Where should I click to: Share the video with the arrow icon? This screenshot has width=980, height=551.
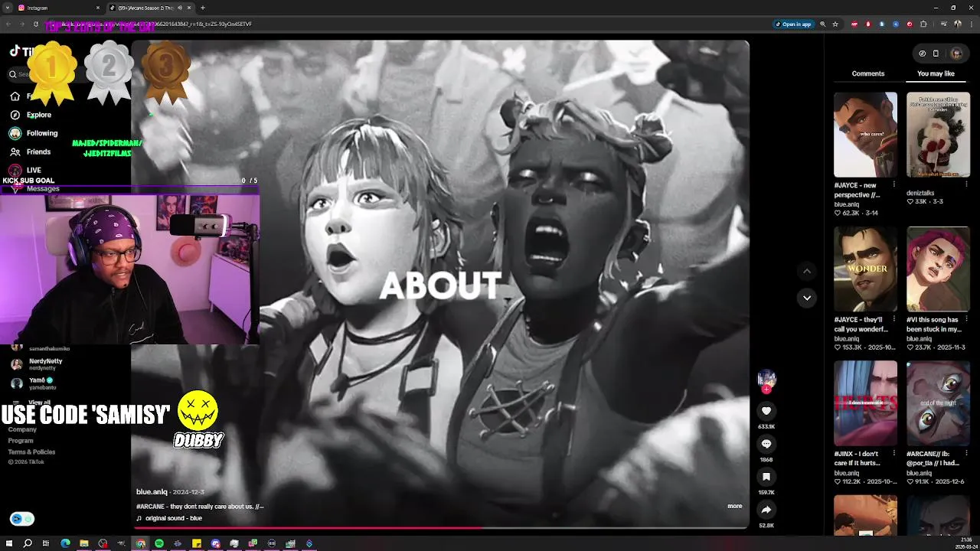[x=766, y=510]
